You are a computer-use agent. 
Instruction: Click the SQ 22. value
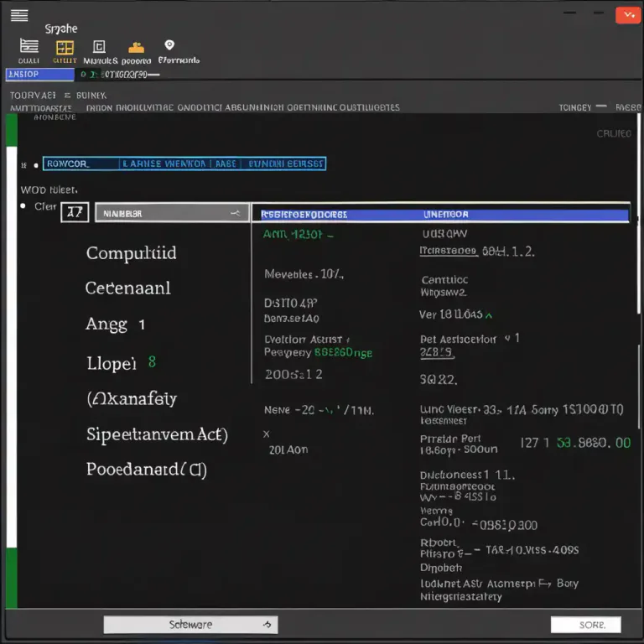tap(439, 380)
